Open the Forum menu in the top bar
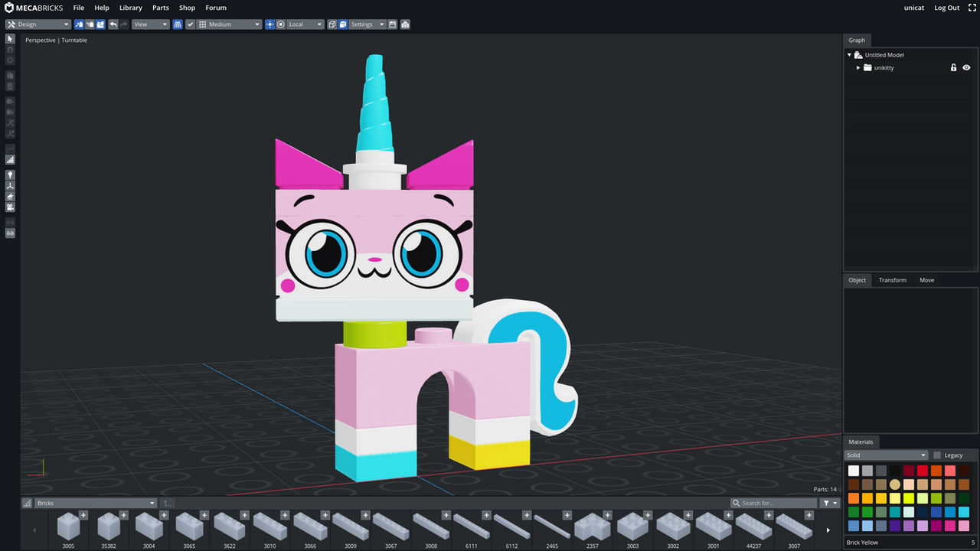This screenshot has width=980, height=551. click(x=216, y=8)
